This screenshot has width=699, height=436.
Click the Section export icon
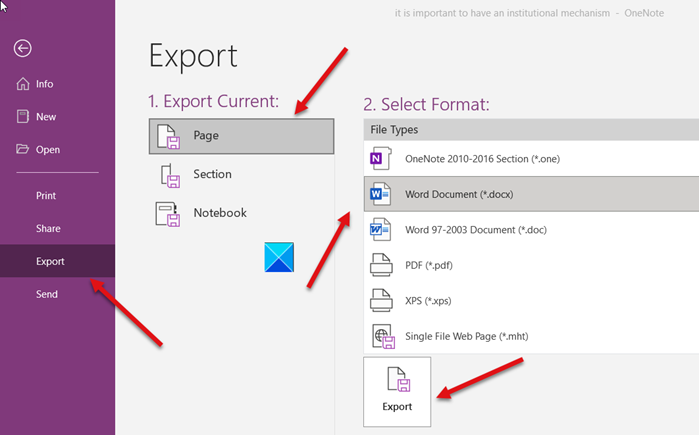tap(168, 175)
